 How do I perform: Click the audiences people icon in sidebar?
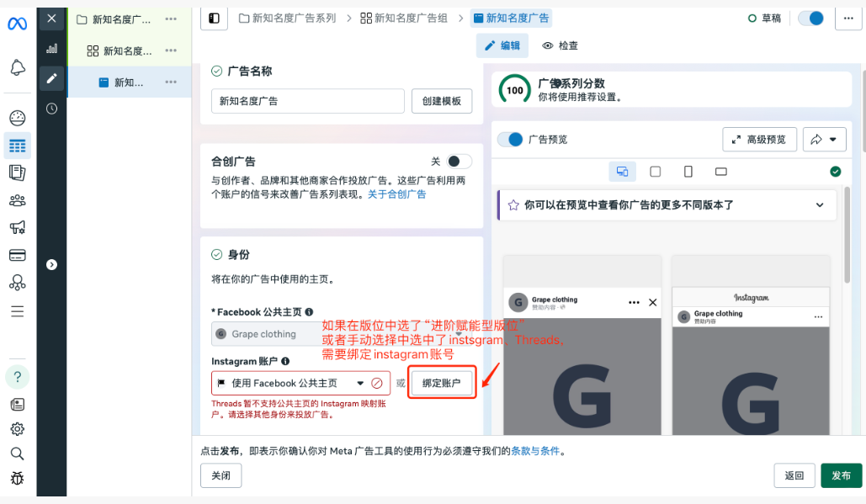click(x=18, y=200)
